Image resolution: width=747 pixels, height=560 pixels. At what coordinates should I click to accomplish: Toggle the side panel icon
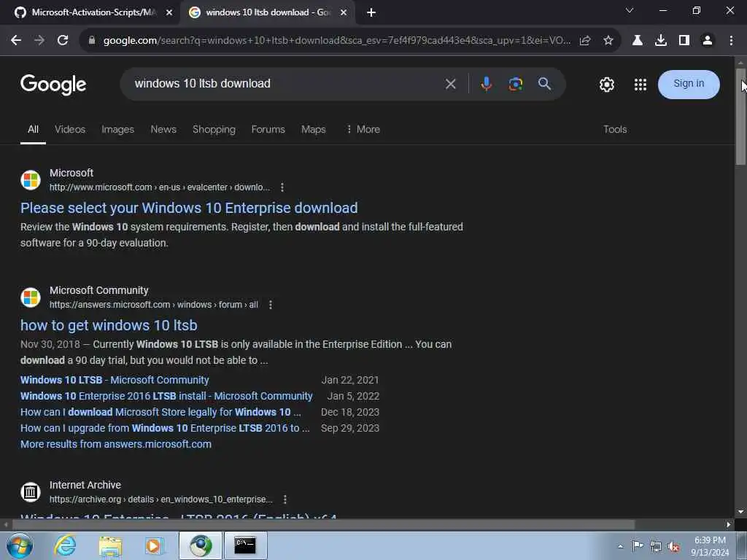coord(684,41)
